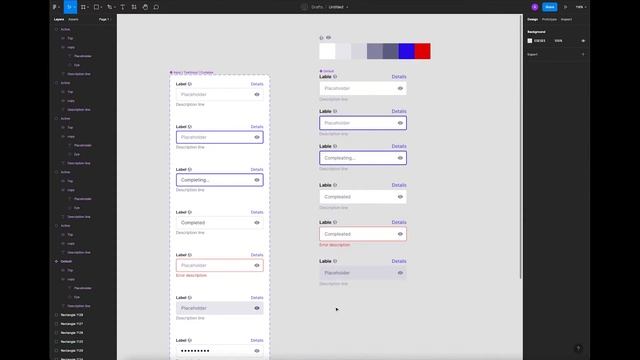
Task: Open the Resources components tool
Action: [134, 7]
